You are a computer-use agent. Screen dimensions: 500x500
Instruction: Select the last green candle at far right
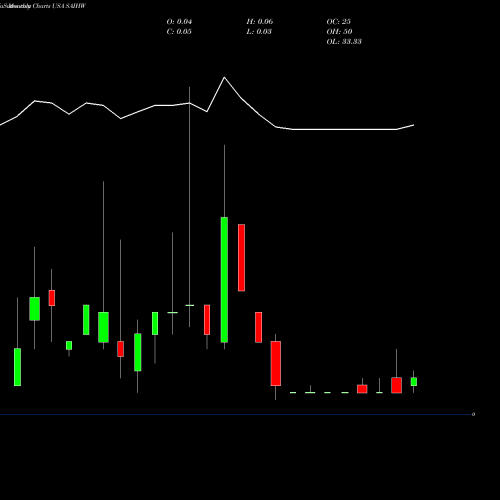414,382
